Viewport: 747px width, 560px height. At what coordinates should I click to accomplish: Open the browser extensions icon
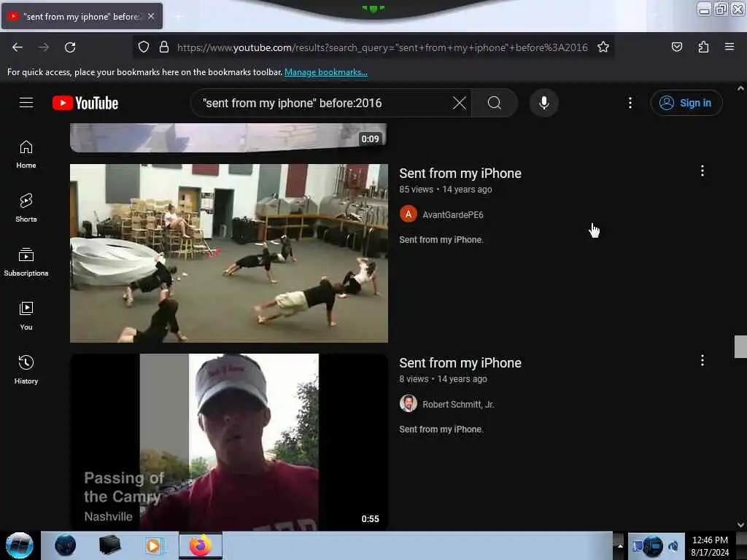703,47
